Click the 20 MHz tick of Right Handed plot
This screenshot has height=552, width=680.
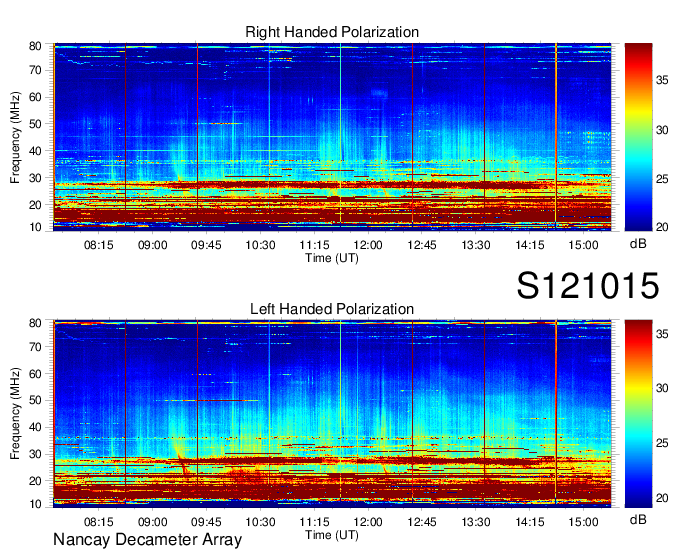click(35, 205)
